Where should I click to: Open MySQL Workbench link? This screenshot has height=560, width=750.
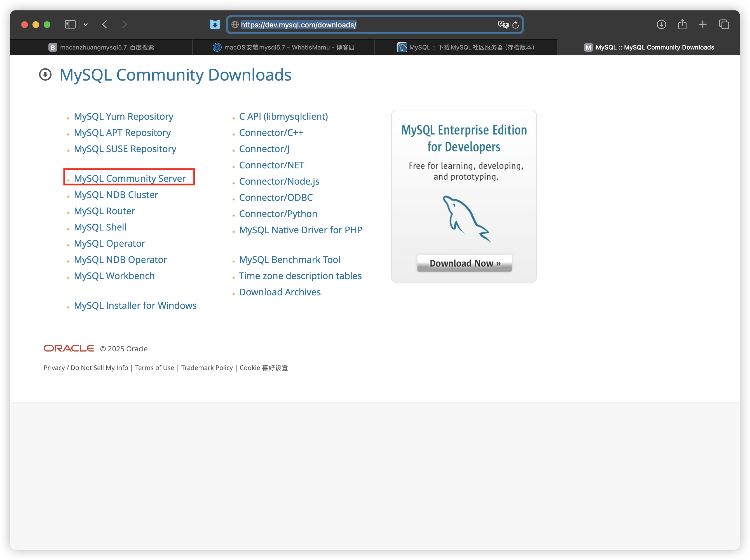tap(114, 276)
